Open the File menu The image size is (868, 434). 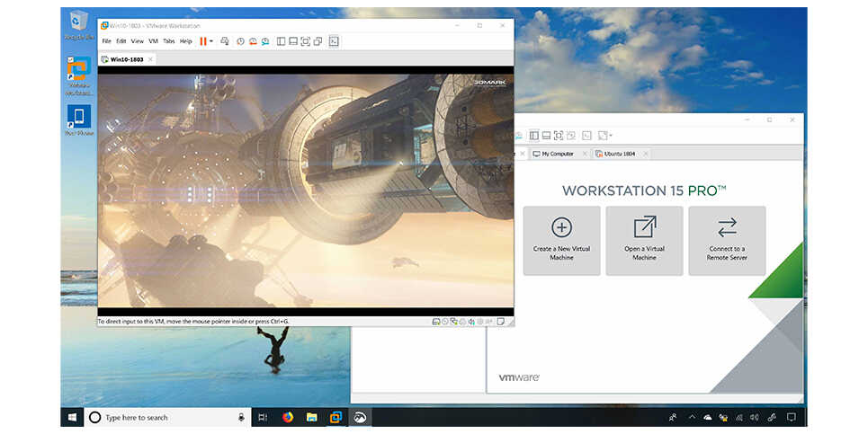(106, 41)
